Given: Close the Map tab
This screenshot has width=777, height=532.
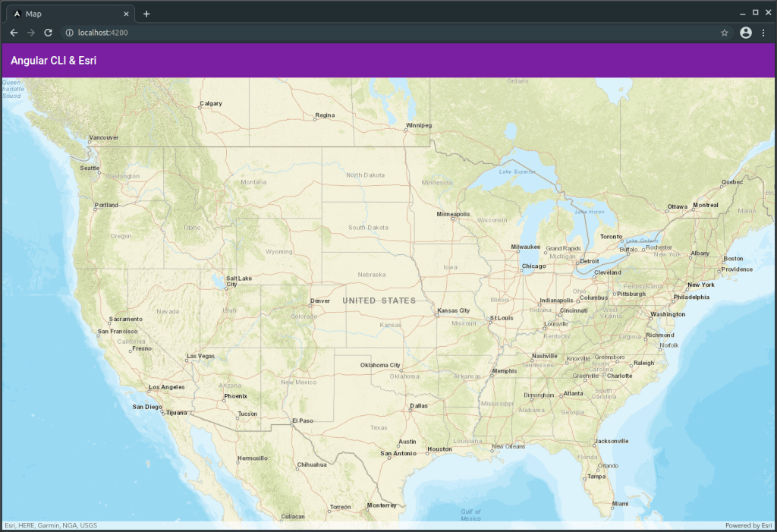Looking at the screenshot, I should pos(127,14).
